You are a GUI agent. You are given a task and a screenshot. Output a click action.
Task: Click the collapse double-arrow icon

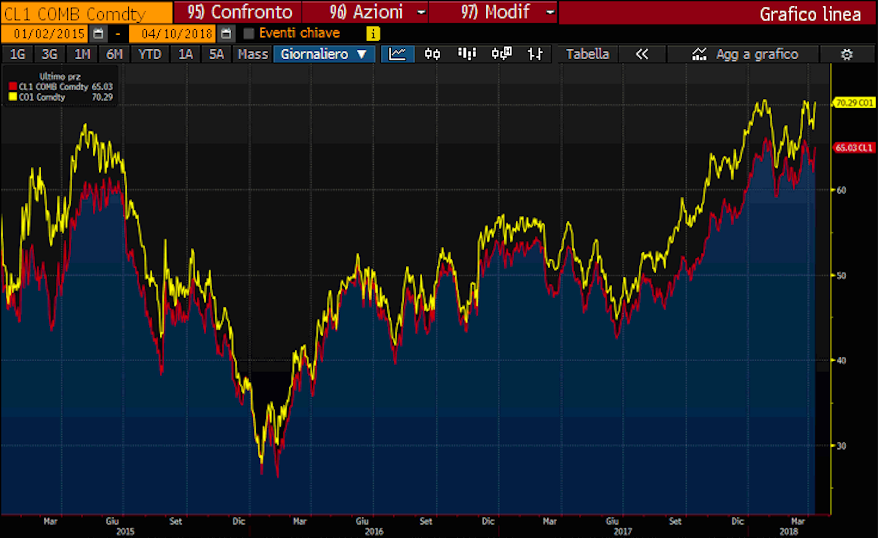tap(642, 54)
